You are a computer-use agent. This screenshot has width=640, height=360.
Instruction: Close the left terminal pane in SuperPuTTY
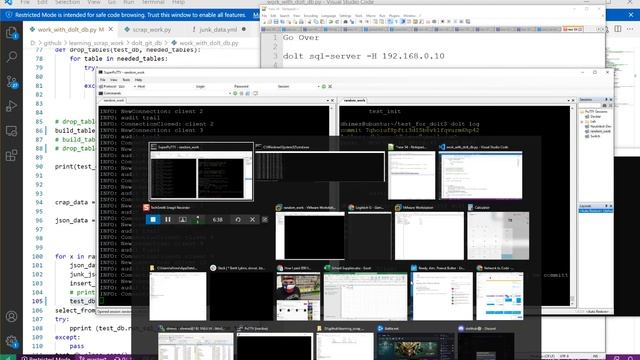coord(332,100)
